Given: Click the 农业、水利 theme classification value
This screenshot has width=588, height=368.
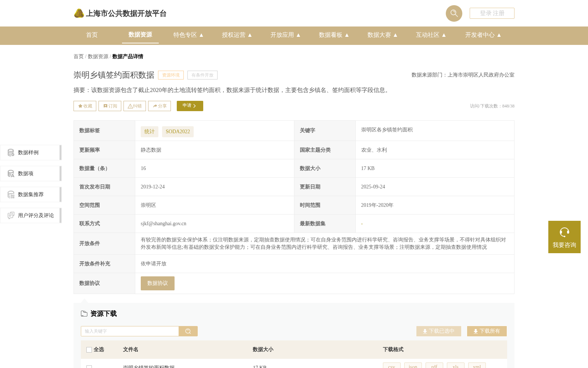Looking at the screenshot, I should point(374,150).
